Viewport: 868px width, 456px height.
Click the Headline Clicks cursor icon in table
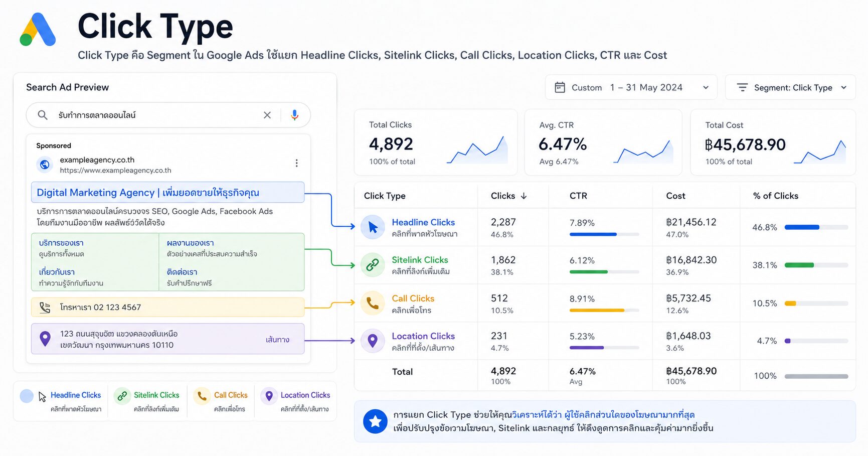[373, 227]
